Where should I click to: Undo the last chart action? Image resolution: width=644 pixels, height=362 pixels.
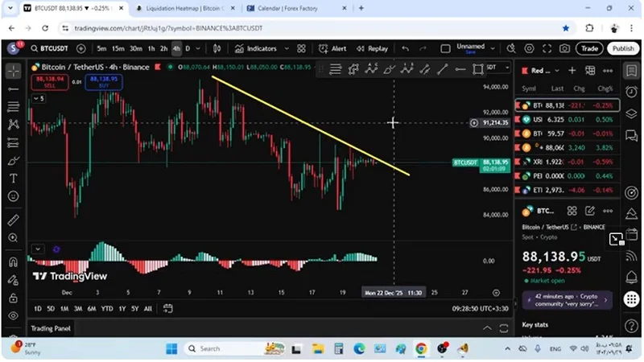[x=406, y=48]
